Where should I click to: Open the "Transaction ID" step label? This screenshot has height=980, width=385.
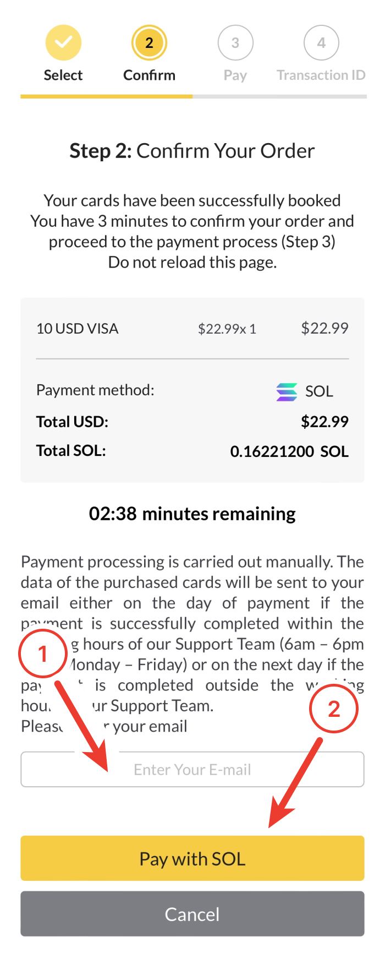(x=321, y=75)
